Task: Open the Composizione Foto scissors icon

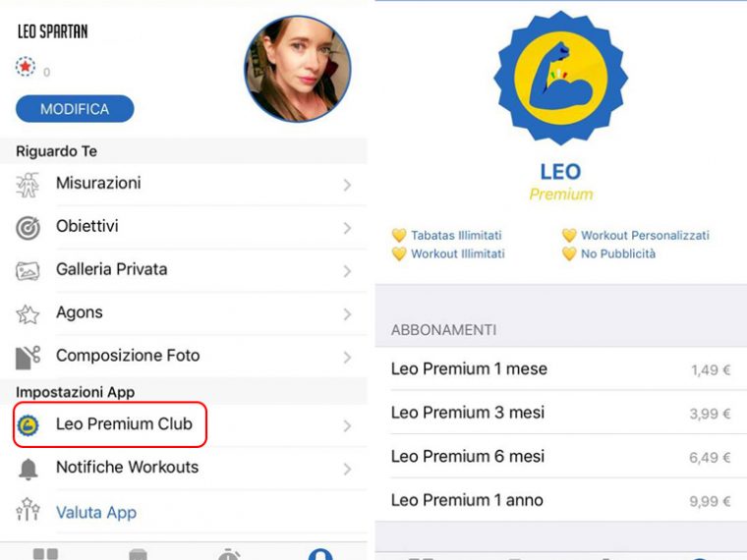Action: point(29,358)
